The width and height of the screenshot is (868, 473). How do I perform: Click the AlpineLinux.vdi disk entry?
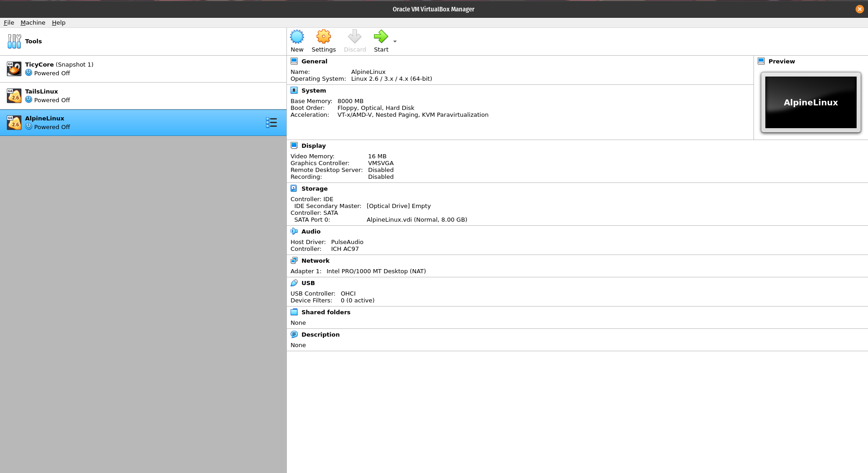coord(417,219)
